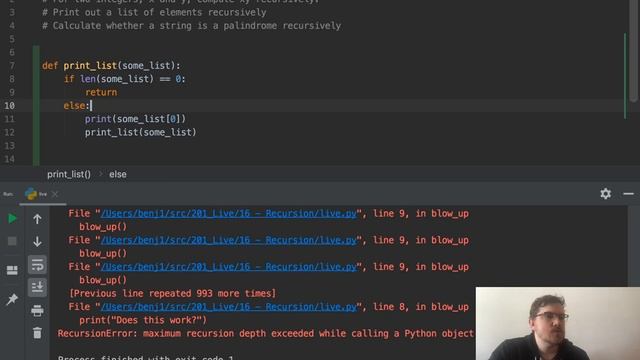Open third live.py traceback file link

tap(229, 267)
